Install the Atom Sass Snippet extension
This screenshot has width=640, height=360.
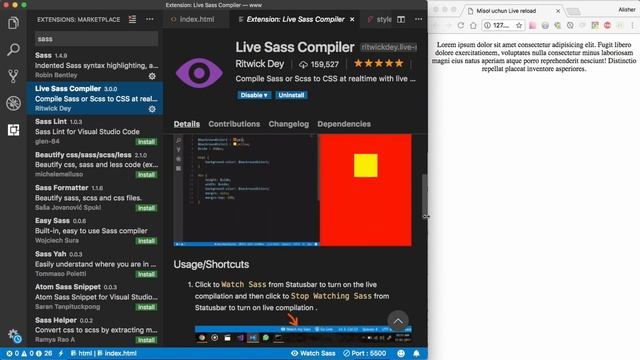tap(146, 307)
